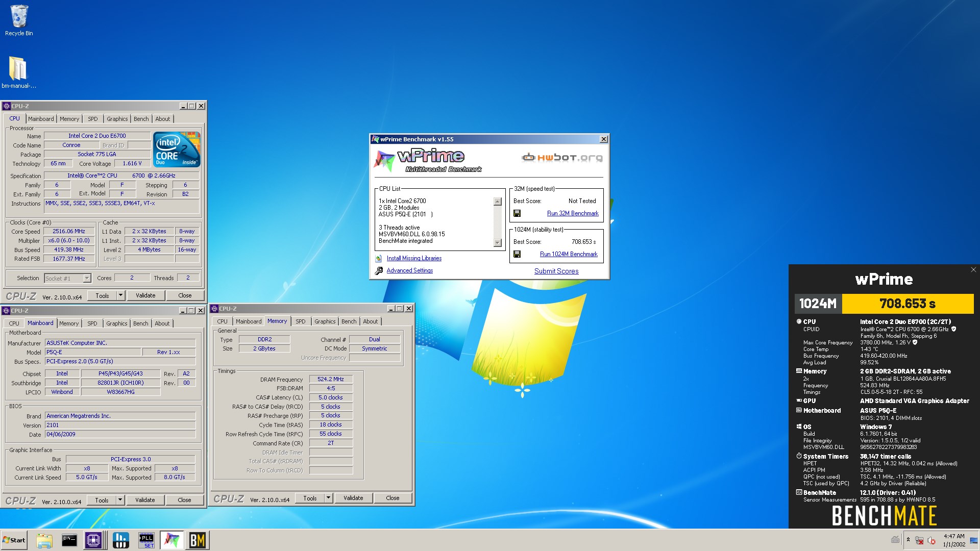Viewport: 980px width, 551px height.
Task: Click the PLL SET taskbar icon
Action: [x=146, y=540]
